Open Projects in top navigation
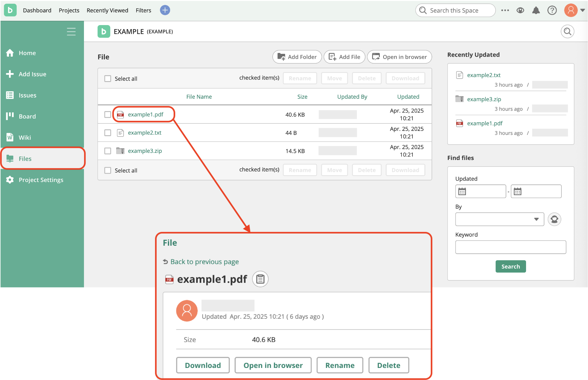 (x=69, y=10)
